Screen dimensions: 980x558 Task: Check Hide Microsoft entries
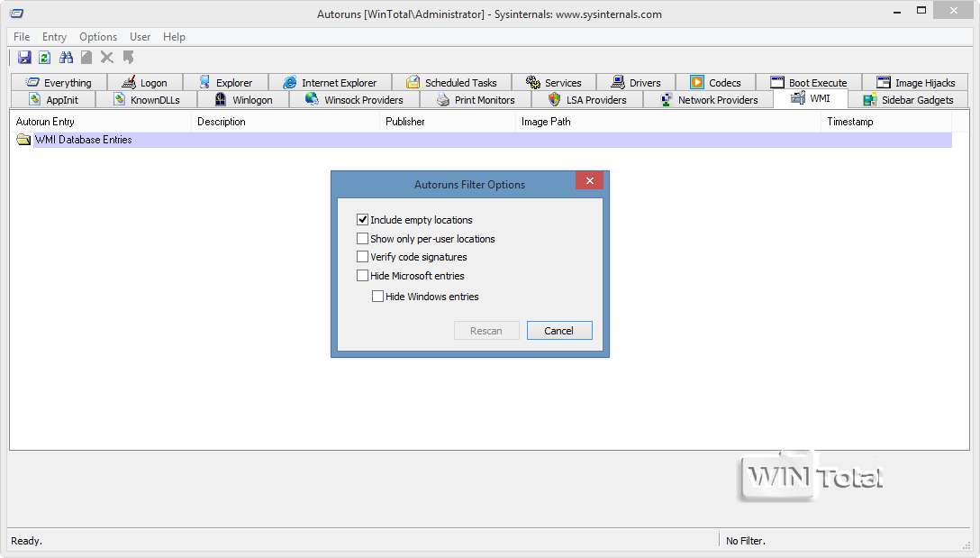point(362,275)
